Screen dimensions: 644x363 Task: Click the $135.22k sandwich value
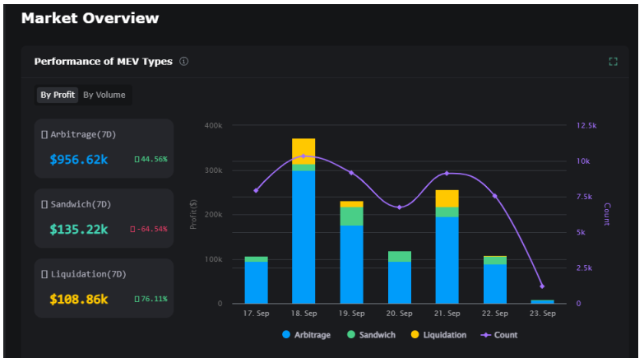(79, 230)
